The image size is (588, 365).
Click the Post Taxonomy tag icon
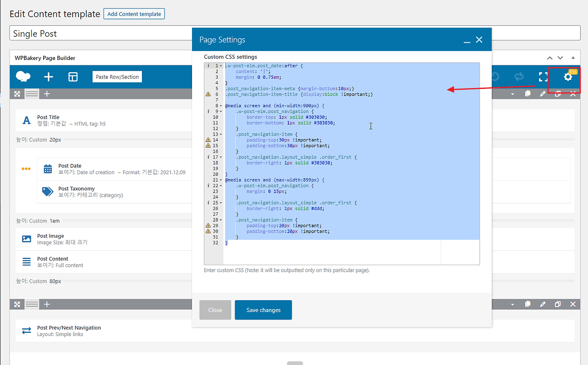coord(48,192)
